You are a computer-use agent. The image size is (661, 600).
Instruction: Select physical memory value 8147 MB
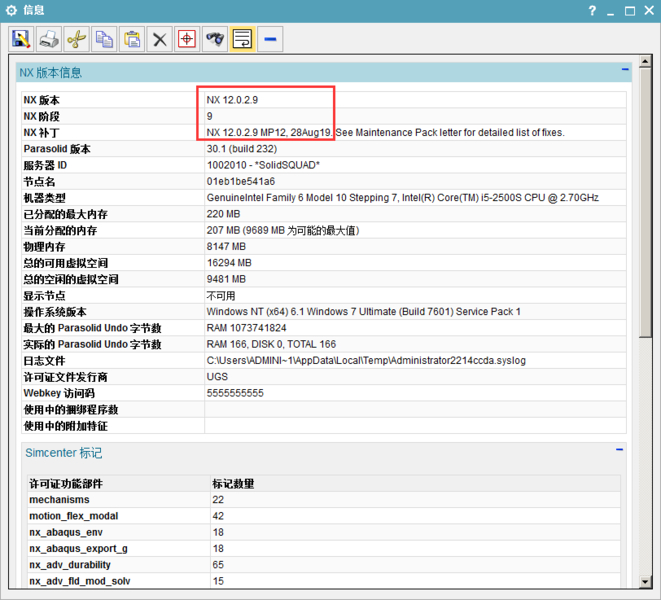click(x=226, y=246)
